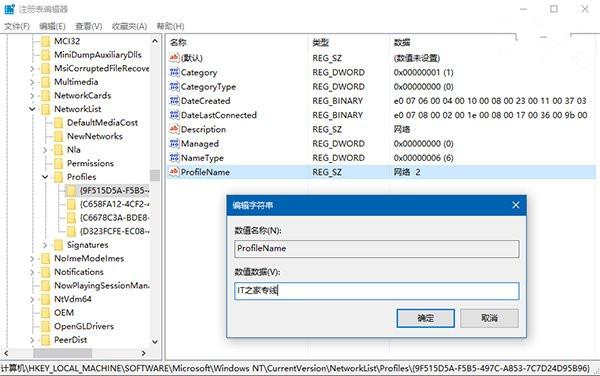This screenshot has width=600, height=376.
Task: Click the binary icon beside DateLastConnected
Action: pyautogui.click(x=174, y=115)
